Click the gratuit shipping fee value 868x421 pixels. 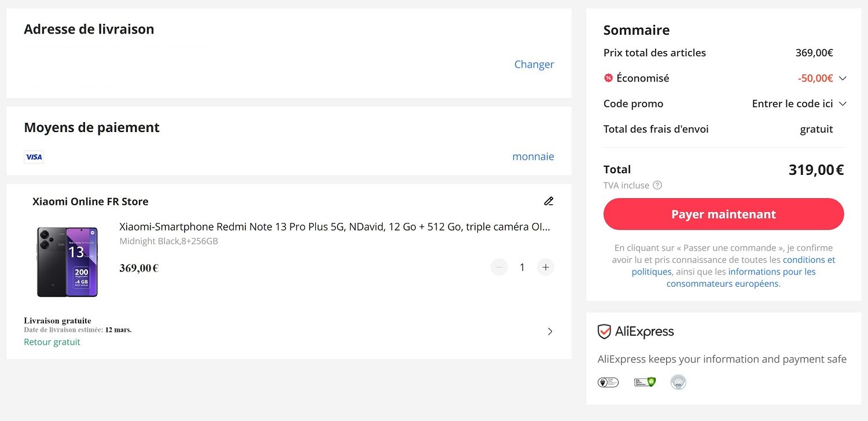(816, 129)
